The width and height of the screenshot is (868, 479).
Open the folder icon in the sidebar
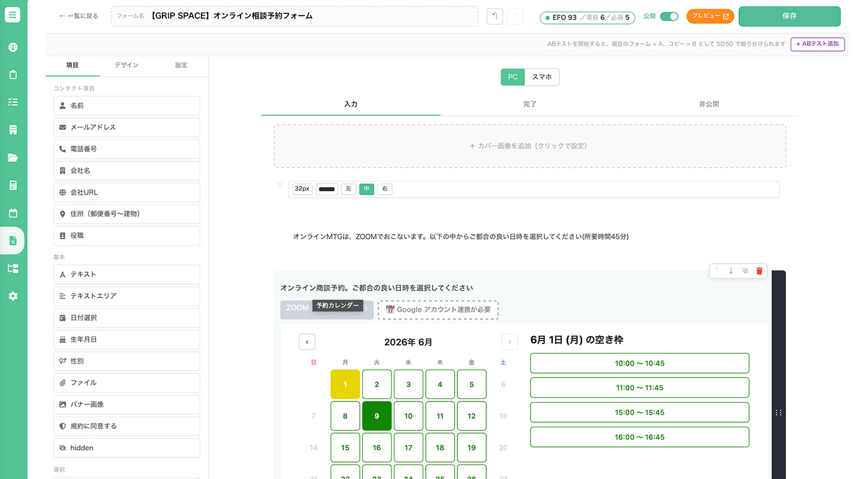(x=13, y=158)
